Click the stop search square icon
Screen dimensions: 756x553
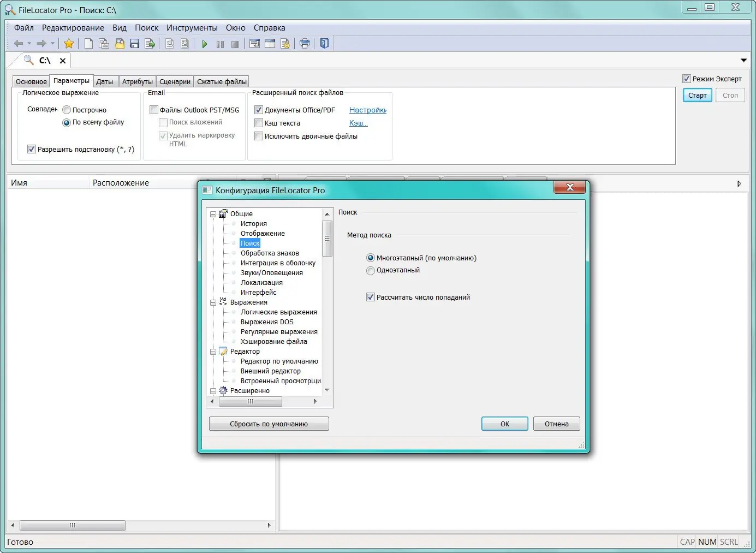click(235, 44)
